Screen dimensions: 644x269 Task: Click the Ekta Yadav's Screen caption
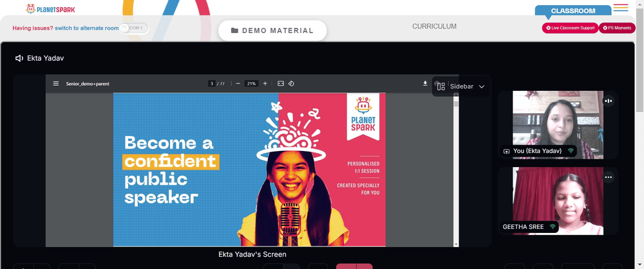[252, 254]
